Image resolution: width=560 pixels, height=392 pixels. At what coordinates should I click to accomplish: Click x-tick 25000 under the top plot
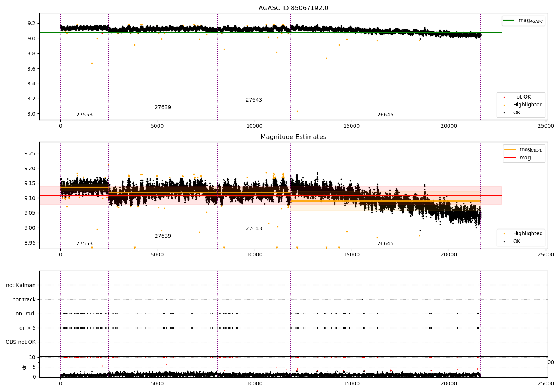click(x=546, y=126)
